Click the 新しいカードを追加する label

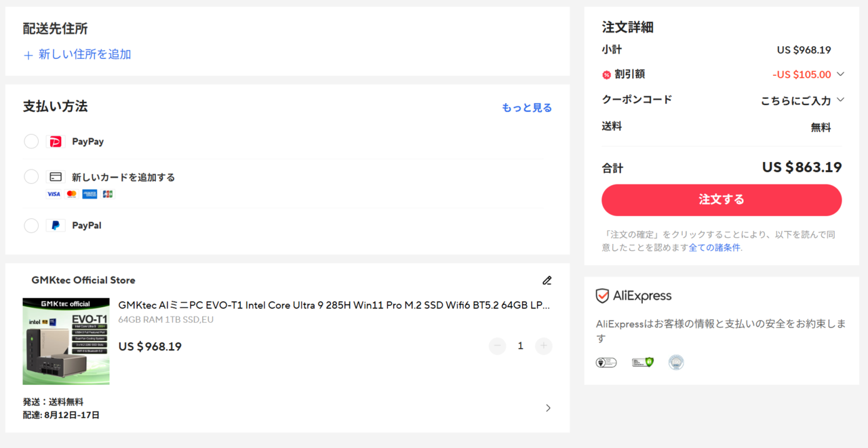point(123,177)
